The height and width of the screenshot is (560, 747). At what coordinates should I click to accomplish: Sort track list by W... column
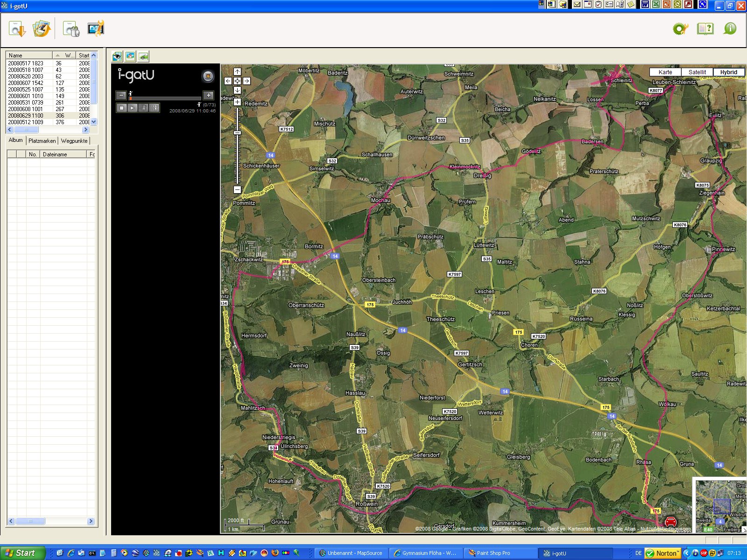[64, 55]
